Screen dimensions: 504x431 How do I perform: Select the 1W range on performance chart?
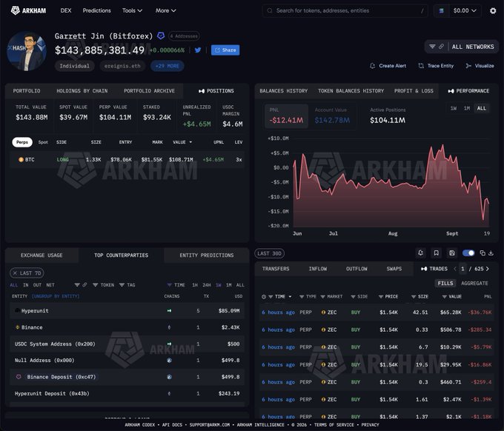tap(453, 108)
